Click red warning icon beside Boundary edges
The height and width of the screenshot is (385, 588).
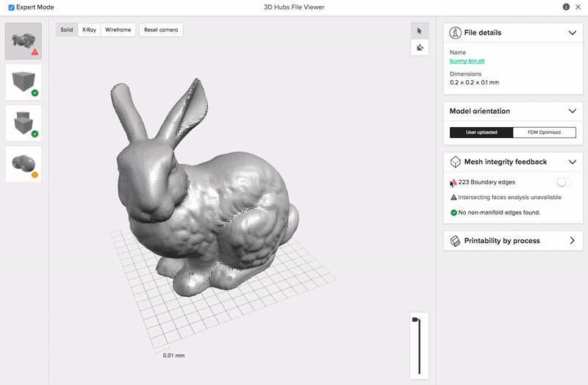(x=453, y=182)
